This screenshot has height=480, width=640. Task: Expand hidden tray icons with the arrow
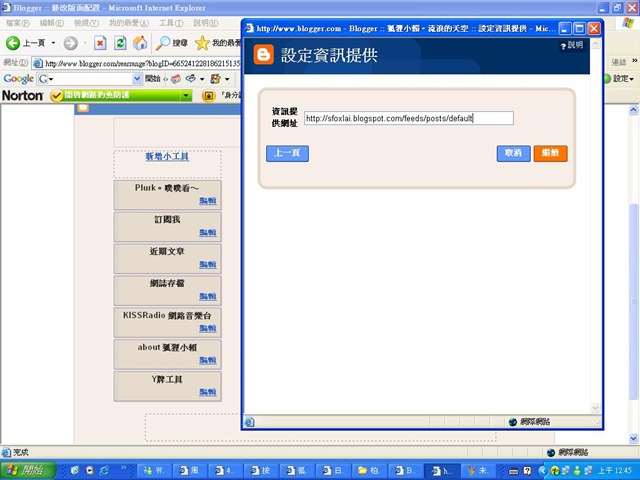tap(542, 471)
